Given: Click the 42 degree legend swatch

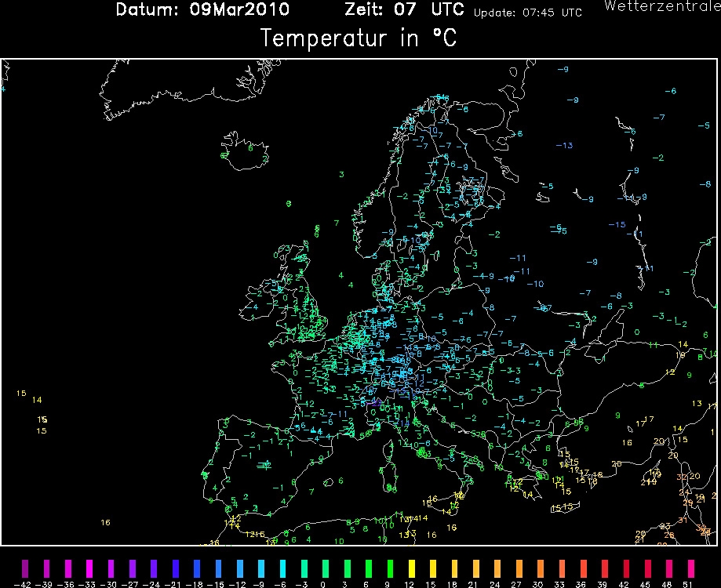Looking at the screenshot, I should click(x=626, y=568).
